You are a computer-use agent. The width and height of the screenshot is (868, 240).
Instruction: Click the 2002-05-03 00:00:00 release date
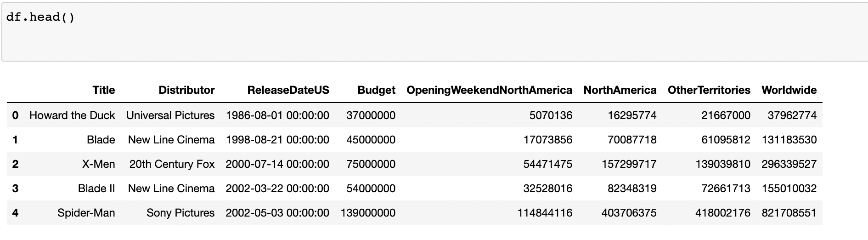(277, 213)
